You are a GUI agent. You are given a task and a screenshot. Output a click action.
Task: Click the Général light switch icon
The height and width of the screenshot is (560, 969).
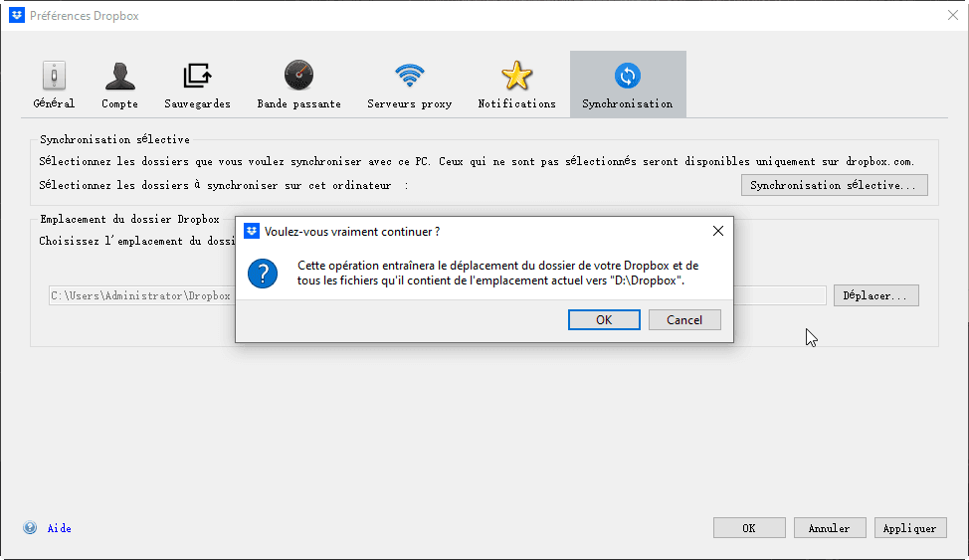click(x=54, y=77)
